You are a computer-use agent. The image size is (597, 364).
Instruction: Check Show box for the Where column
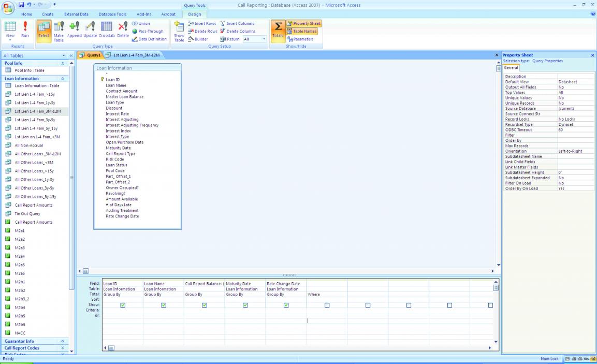(327, 305)
